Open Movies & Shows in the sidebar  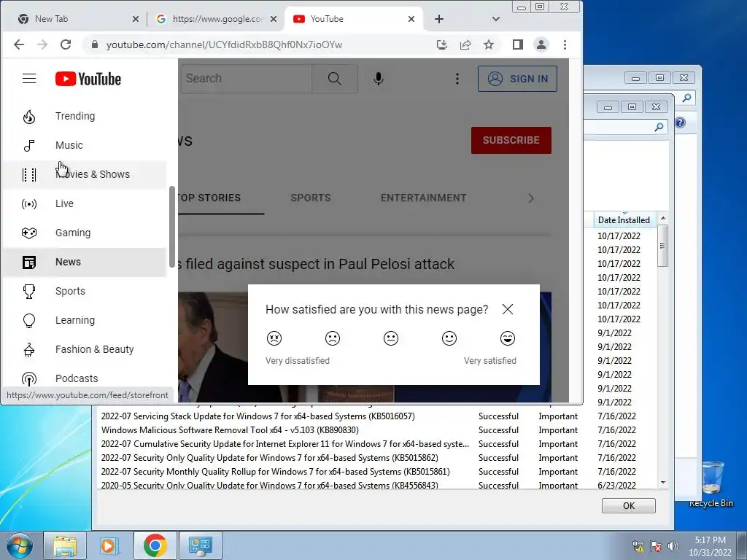click(x=85, y=174)
